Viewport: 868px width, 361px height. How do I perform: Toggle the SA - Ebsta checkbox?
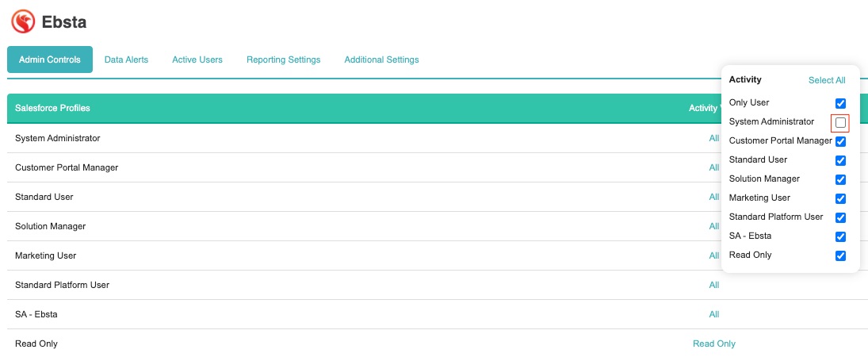(840, 236)
